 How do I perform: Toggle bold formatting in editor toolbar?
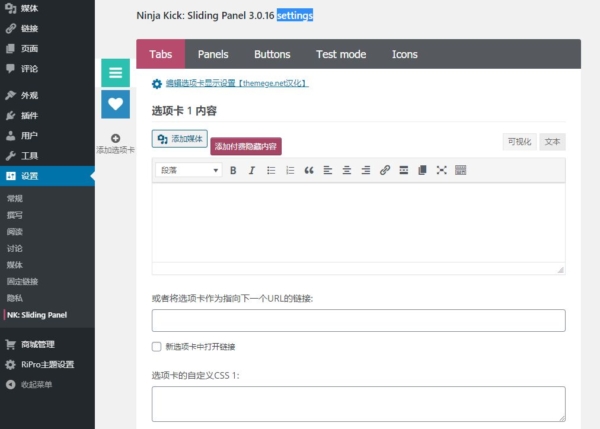233,170
